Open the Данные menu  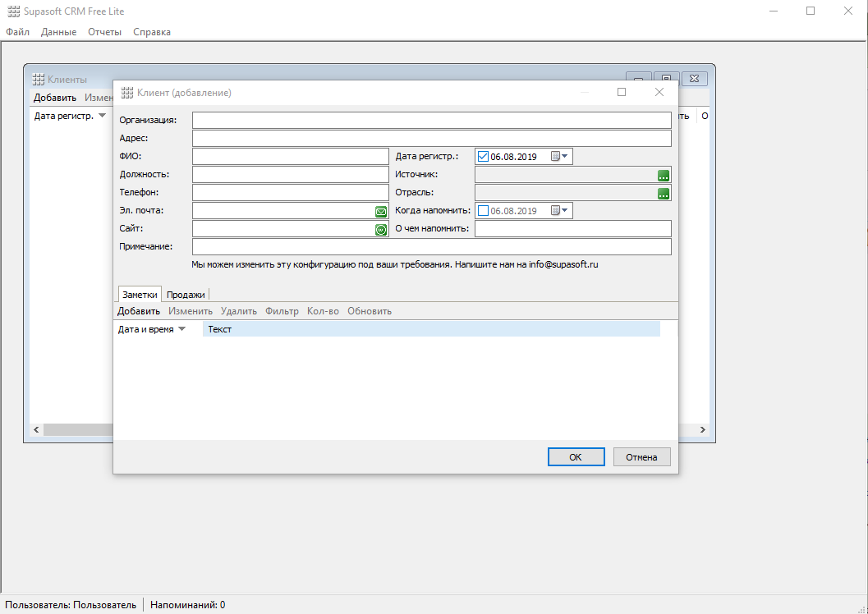[58, 32]
